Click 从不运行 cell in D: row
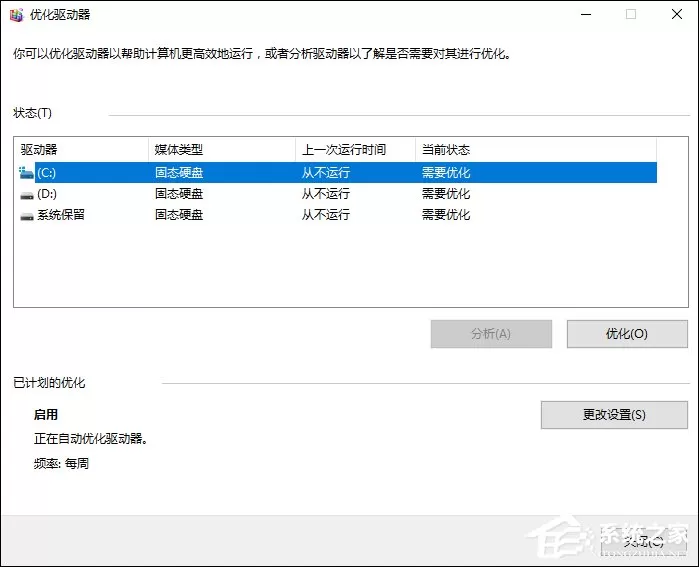The image size is (699, 567). click(325, 193)
